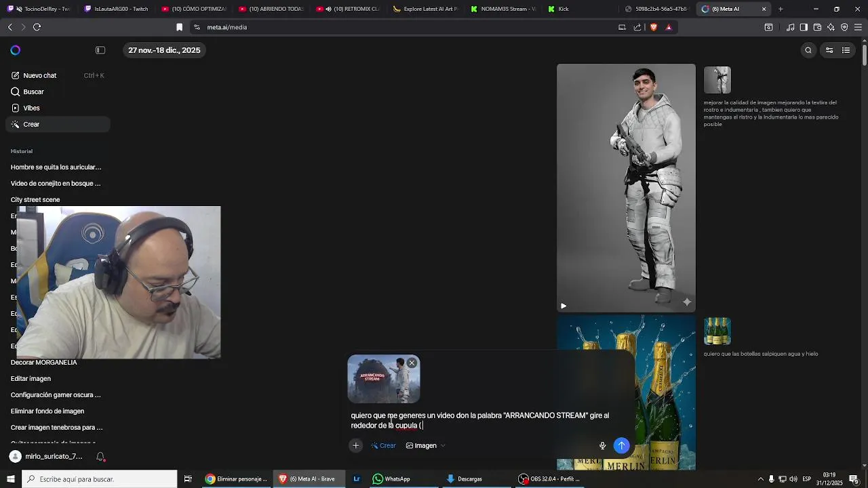This screenshot has height=488, width=868.
Task: Open the media filter sliders icon
Action: pos(829,50)
